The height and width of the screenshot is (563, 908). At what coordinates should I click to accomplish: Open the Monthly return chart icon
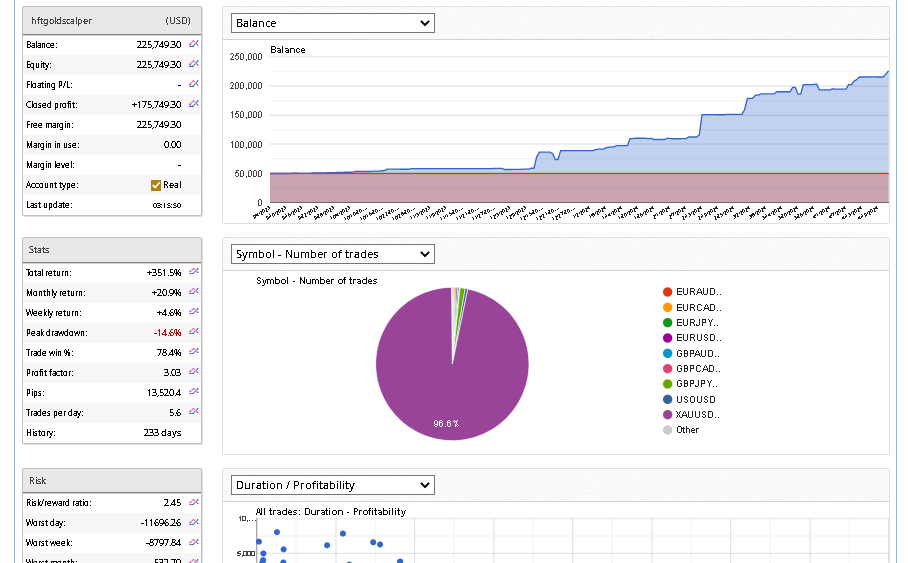[x=194, y=292]
